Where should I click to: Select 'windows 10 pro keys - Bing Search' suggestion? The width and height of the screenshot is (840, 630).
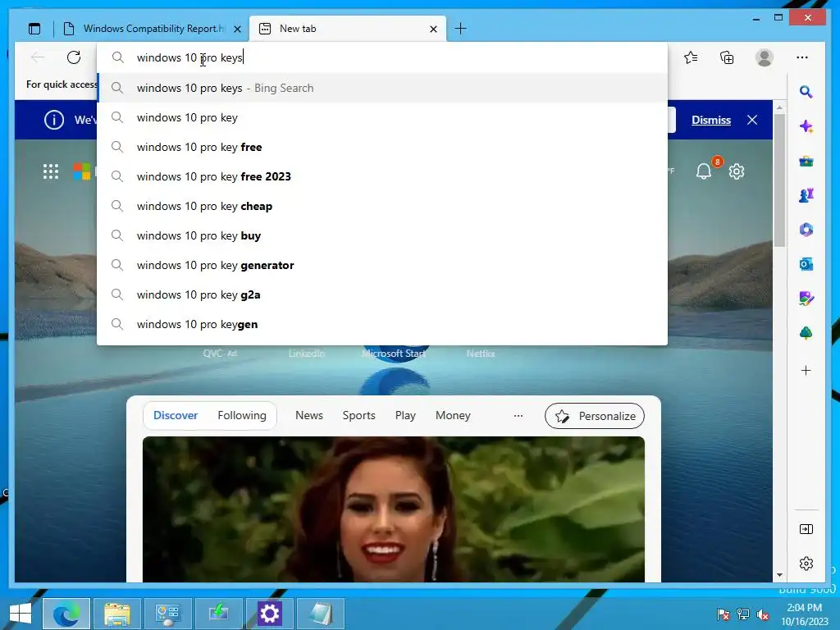point(382,88)
